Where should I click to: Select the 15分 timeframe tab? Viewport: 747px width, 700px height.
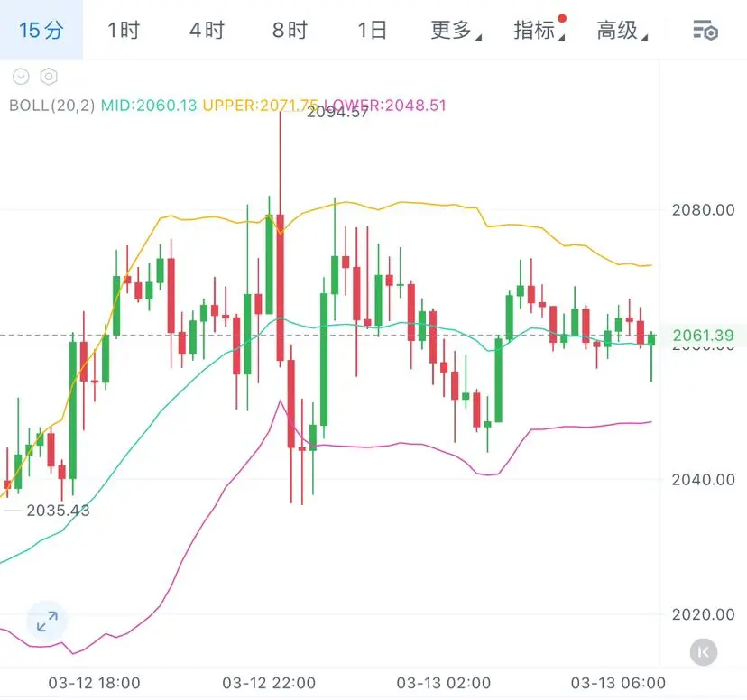41,31
